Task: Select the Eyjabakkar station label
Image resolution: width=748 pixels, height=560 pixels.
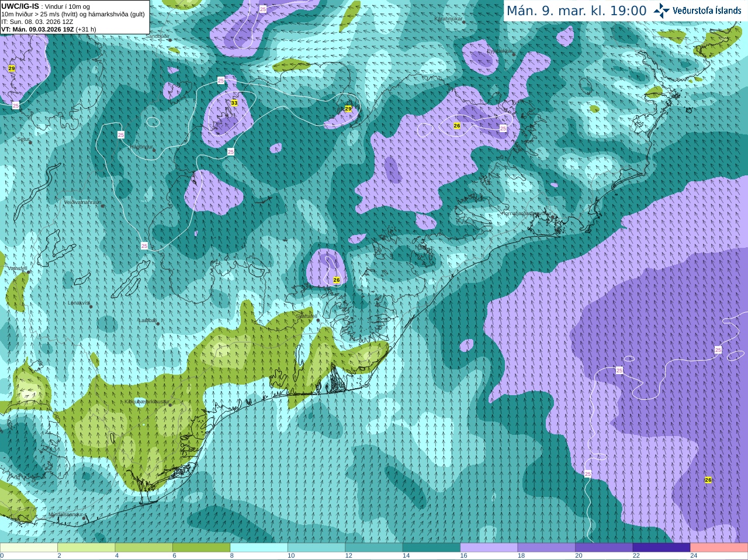Action: [x=500, y=51]
